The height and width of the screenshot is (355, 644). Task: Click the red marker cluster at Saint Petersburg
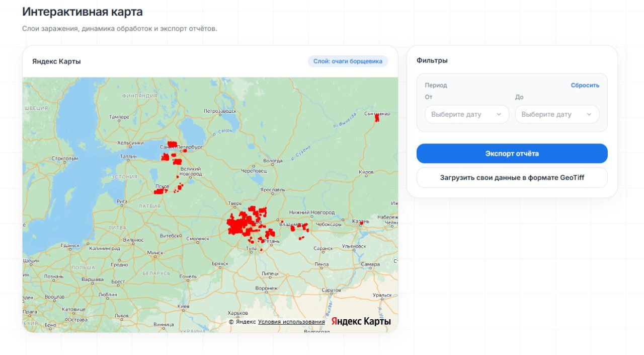[172, 145]
